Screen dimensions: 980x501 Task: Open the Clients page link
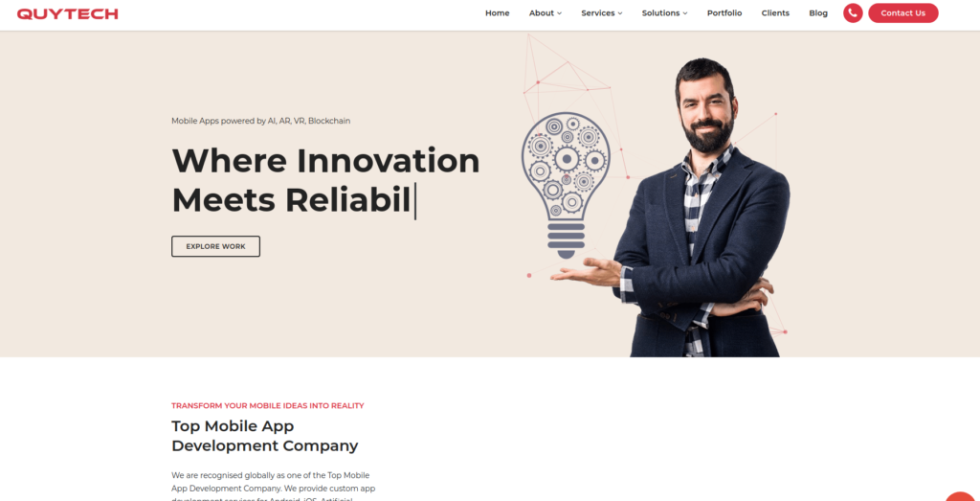[775, 13]
